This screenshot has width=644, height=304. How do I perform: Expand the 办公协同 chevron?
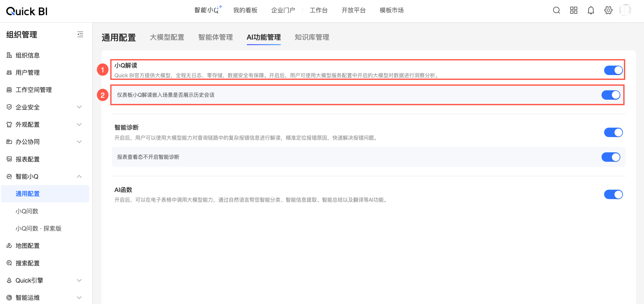point(79,142)
